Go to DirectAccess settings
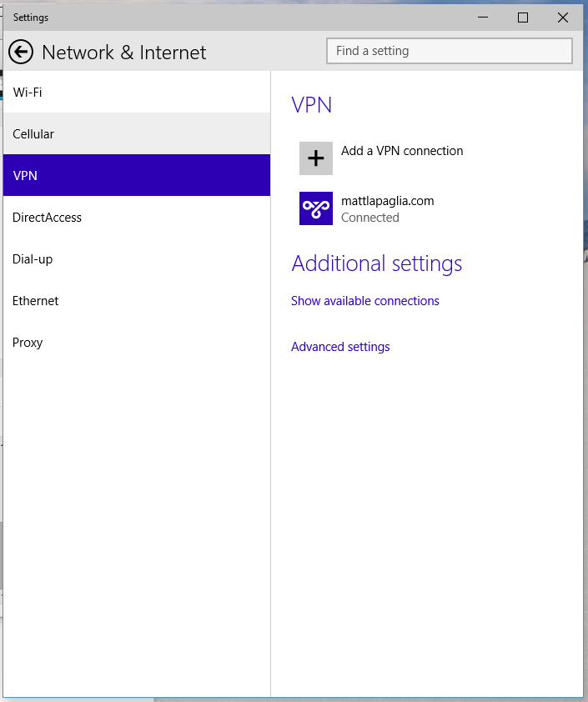Image resolution: width=588 pixels, height=702 pixels. point(137,217)
